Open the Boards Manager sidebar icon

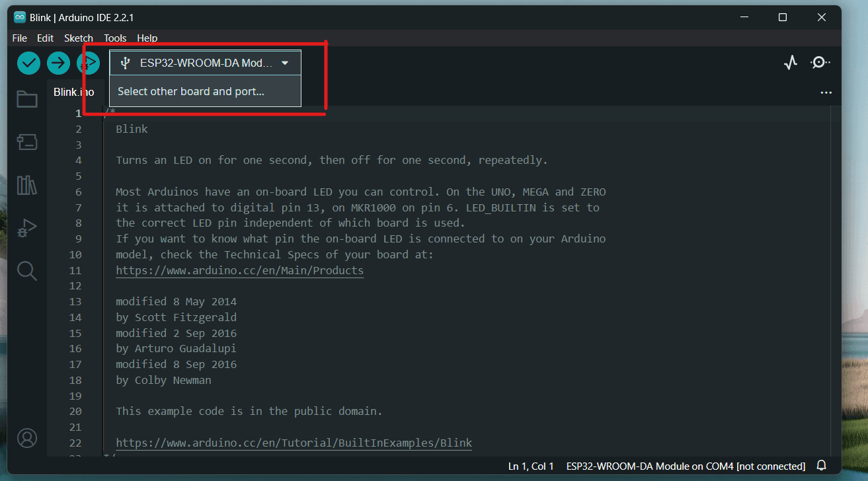(x=27, y=141)
